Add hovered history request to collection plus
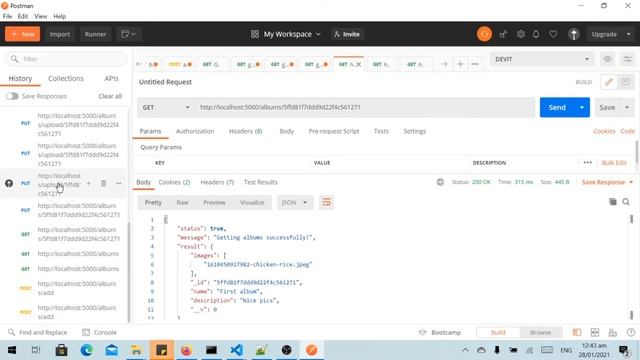 pyautogui.click(x=89, y=184)
